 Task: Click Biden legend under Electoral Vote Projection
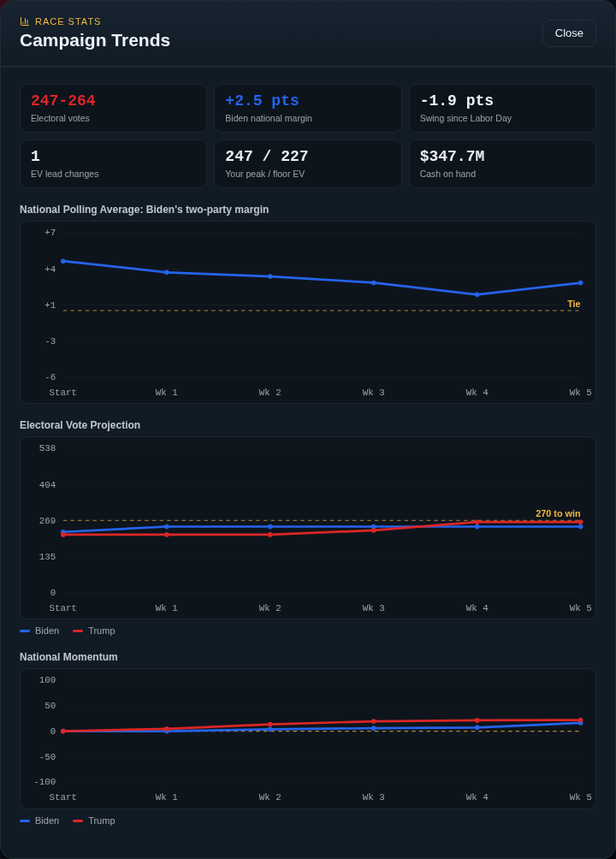tap(39, 631)
